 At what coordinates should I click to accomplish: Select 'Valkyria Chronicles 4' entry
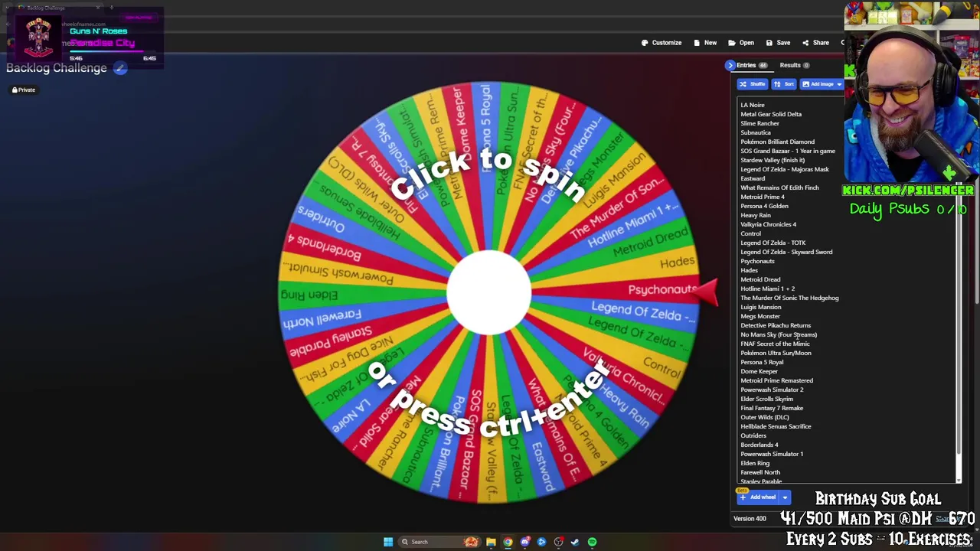768,224
